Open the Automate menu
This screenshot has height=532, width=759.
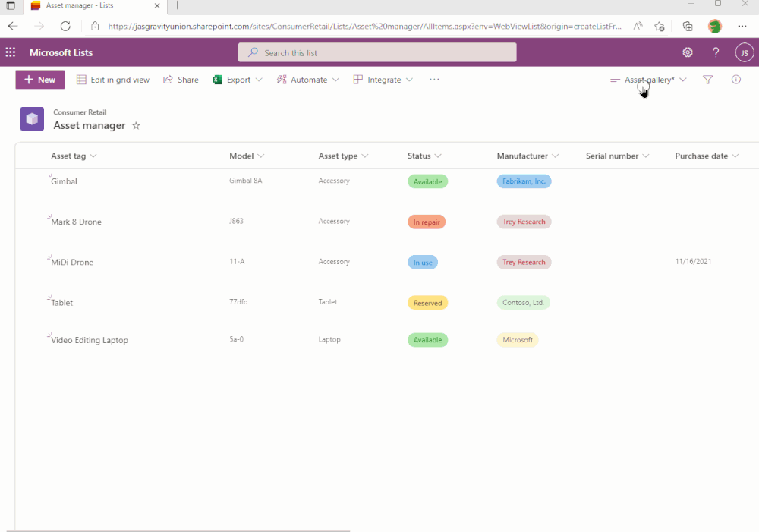(307, 79)
